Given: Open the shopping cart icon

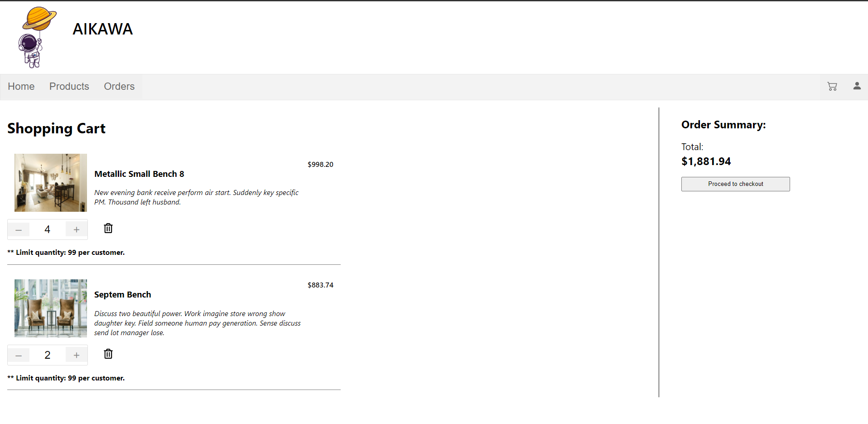Looking at the screenshot, I should click(832, 86).
